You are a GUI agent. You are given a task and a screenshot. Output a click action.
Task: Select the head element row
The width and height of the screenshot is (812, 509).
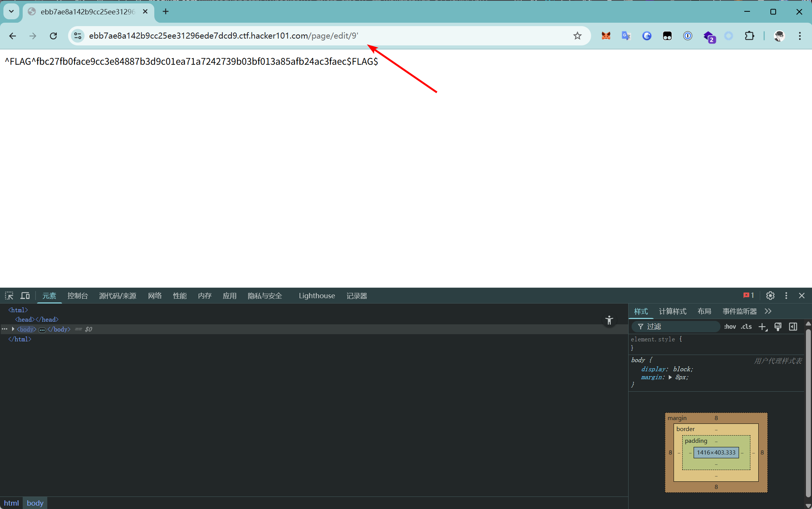[37, 320]
